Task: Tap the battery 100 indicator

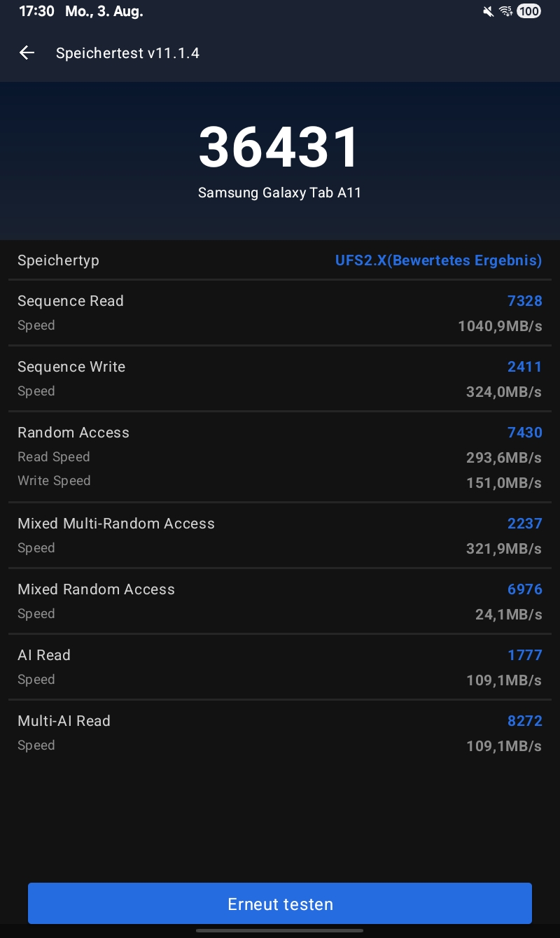Action: (528, 11)
